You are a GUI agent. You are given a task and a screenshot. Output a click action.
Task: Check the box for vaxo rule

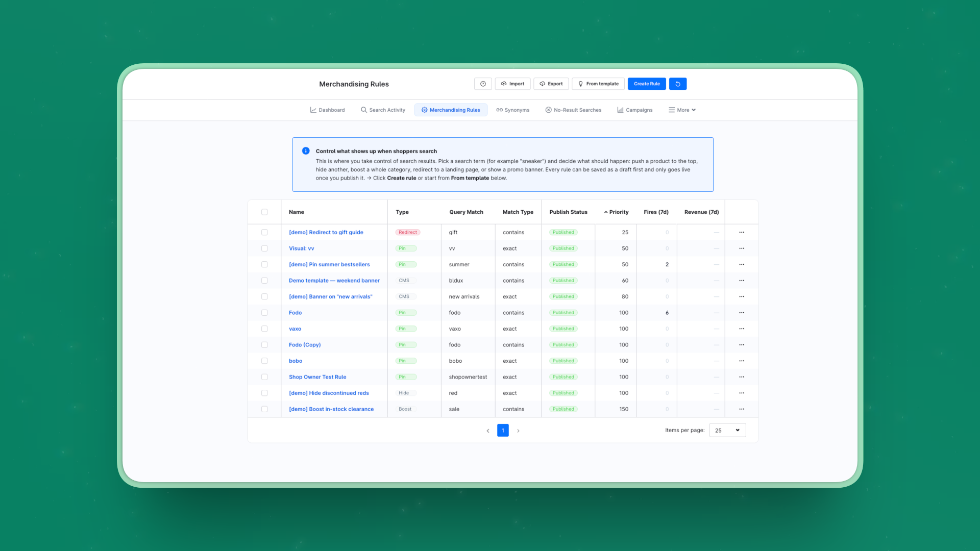point(264,329)
